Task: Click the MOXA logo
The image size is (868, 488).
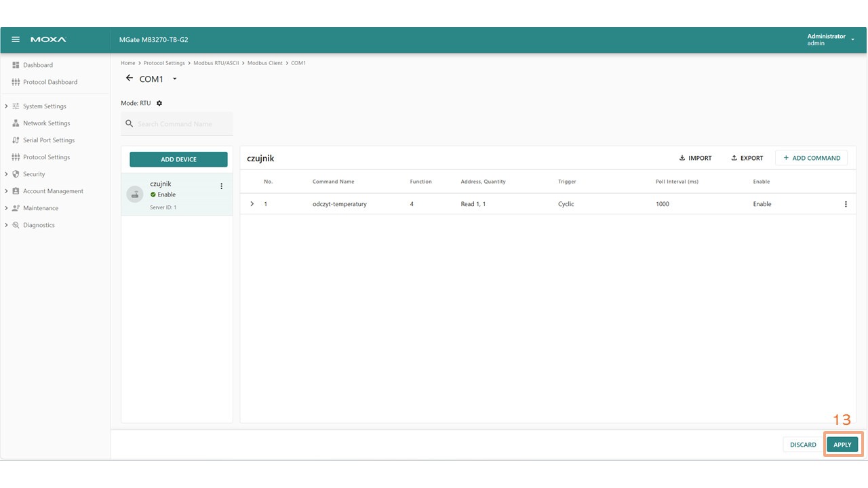Action: point(48,40)
